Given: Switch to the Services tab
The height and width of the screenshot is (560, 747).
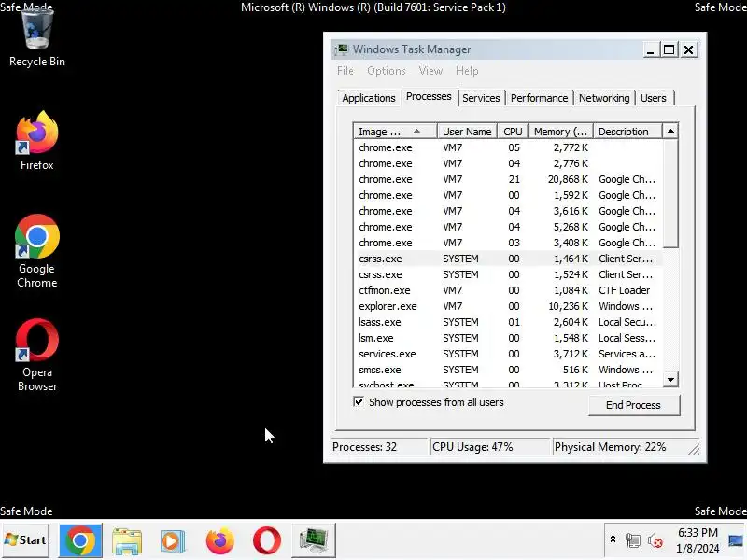Looking at the screenshot, I should (481, 98).
